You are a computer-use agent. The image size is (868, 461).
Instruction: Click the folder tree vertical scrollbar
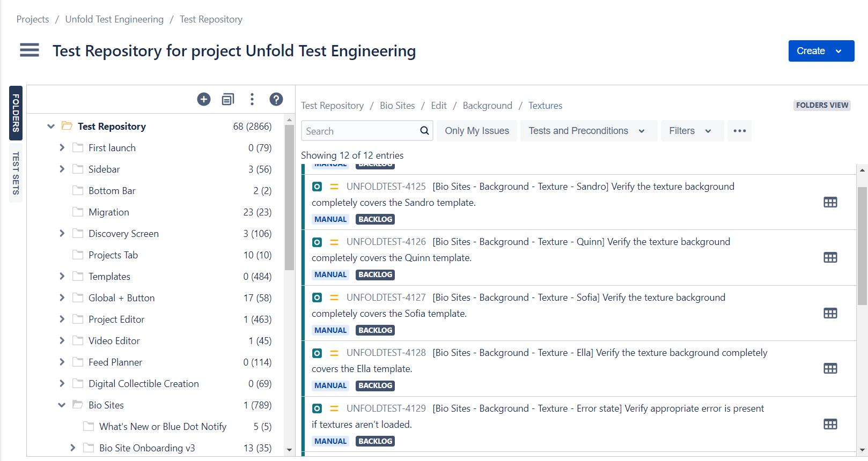click(x=290, y=197)
